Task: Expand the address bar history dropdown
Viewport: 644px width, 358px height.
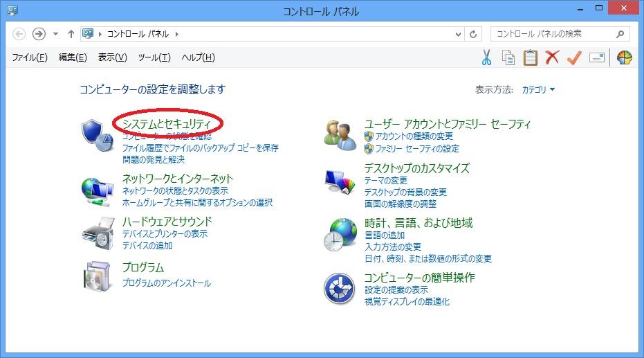Action: point(459,34)
